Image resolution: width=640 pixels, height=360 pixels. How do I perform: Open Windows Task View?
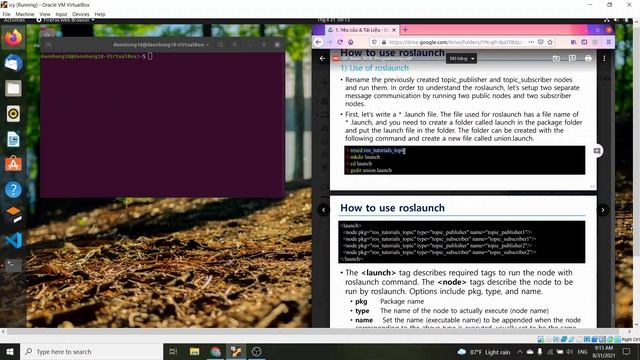click(x=173, y=351)
